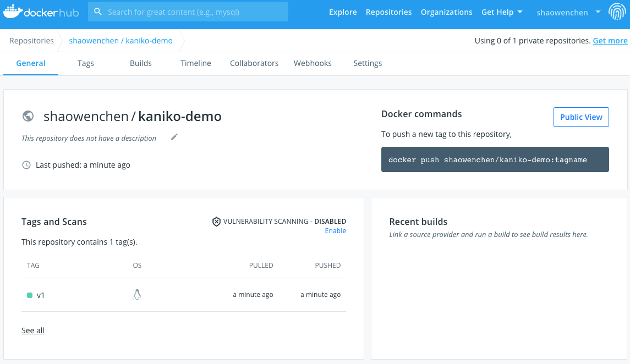Click the Linux penguin OS icon
Image resolution: width=630 pixels, height=364 pixels.
(137, 295)
